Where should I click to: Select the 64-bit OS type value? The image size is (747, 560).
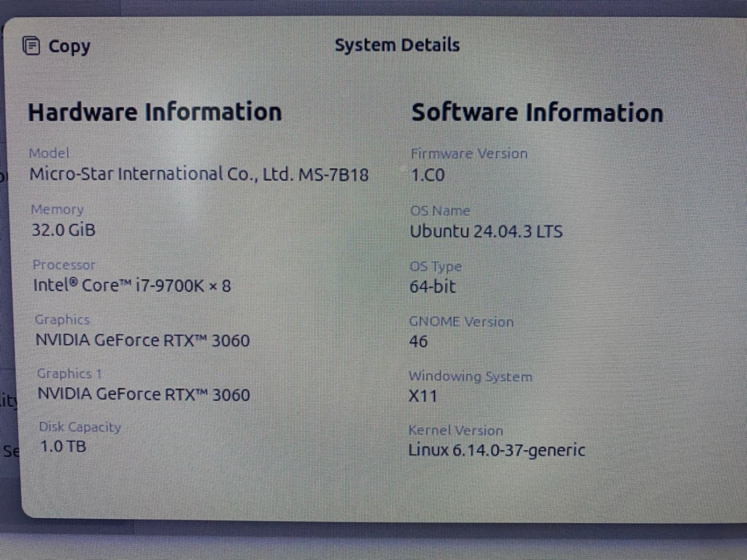pos(432,286)
